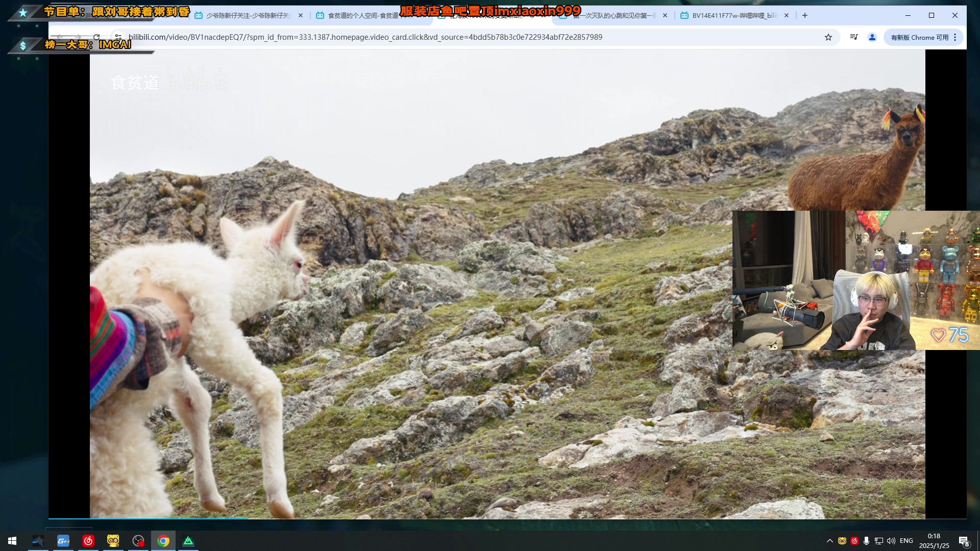
Task: Open Chrome media control icon
Action: coord(853,37)
